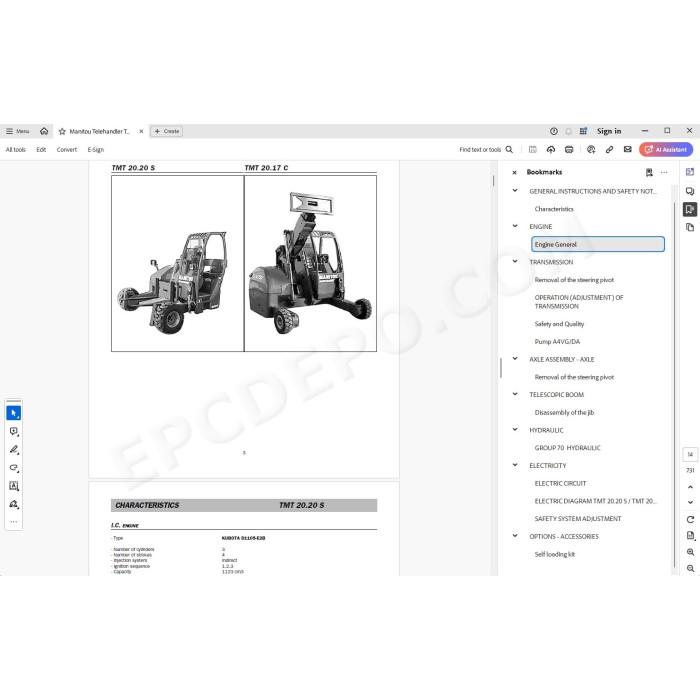Collapse the HYDRAULIC bookmark

pyautogui.click(x=515, y=429)
